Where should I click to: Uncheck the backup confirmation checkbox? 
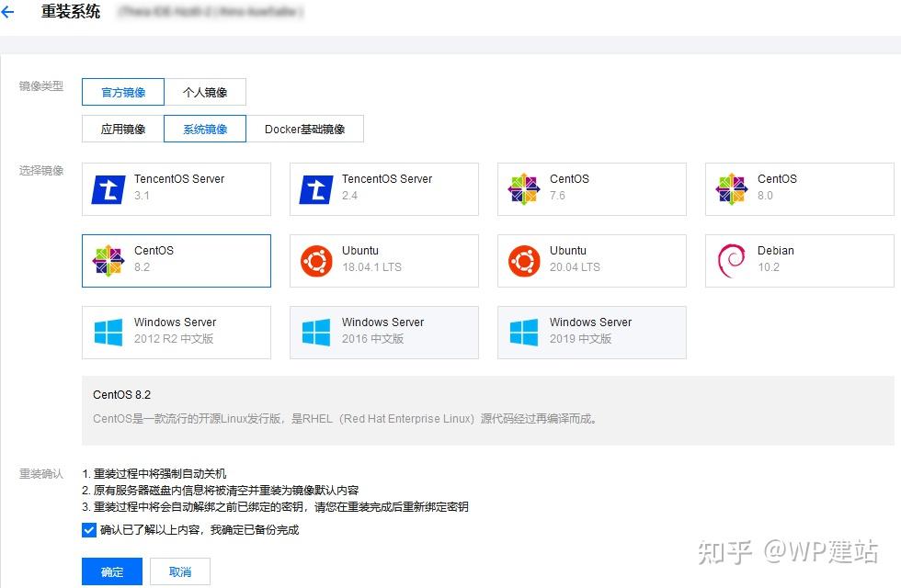tap(89, 530)
